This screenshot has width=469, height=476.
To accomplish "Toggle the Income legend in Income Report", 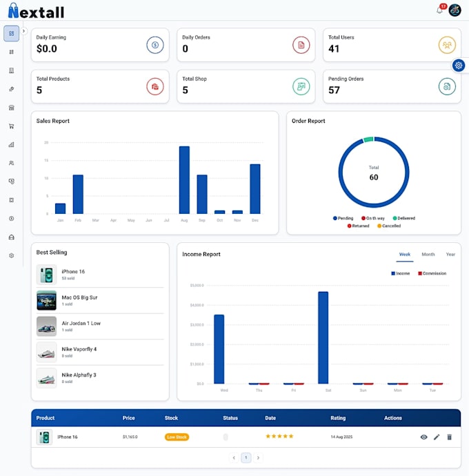I will (x=401, y=273).
